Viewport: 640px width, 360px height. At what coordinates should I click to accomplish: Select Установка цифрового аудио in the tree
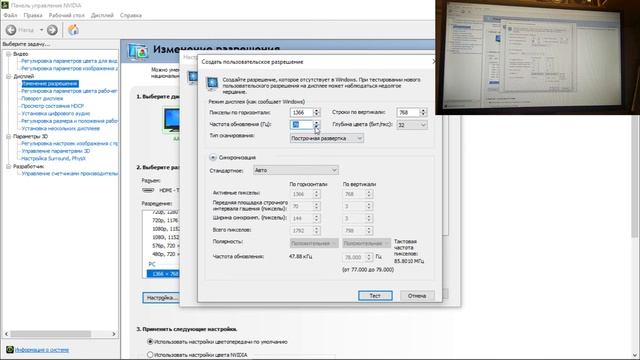click(x=56, y=113)
